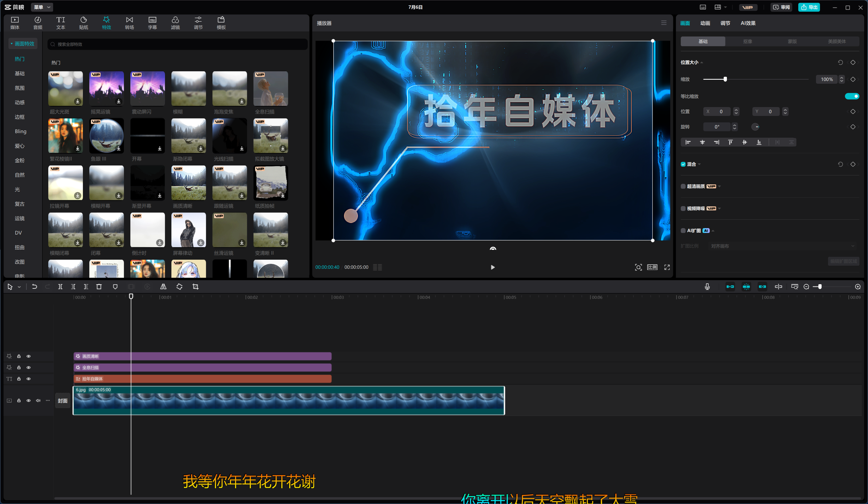Screen dimensions: 868x504
Task: Click the rotate icon in timeline toolbar
Action: tap(180, 287)
